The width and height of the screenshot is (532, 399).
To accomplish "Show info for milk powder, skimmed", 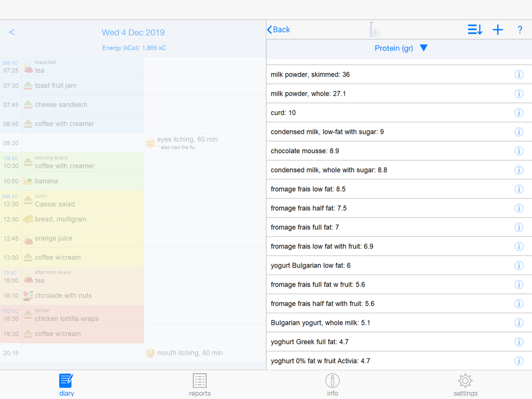I will 519,74.
